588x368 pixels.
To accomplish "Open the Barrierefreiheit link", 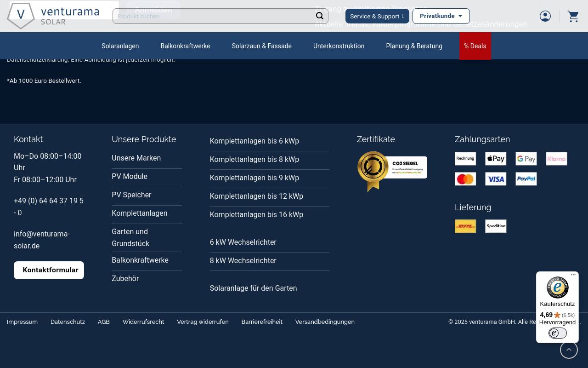I will [x=262, y=322].
